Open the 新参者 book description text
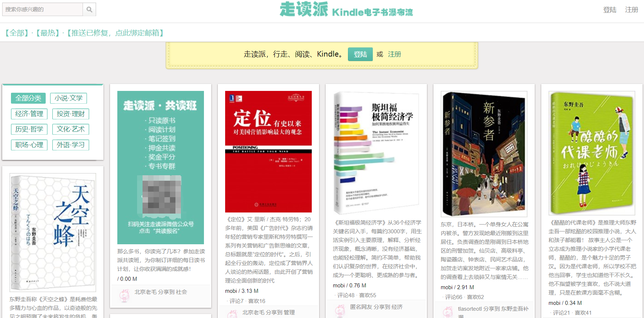 tap(485, 250)
